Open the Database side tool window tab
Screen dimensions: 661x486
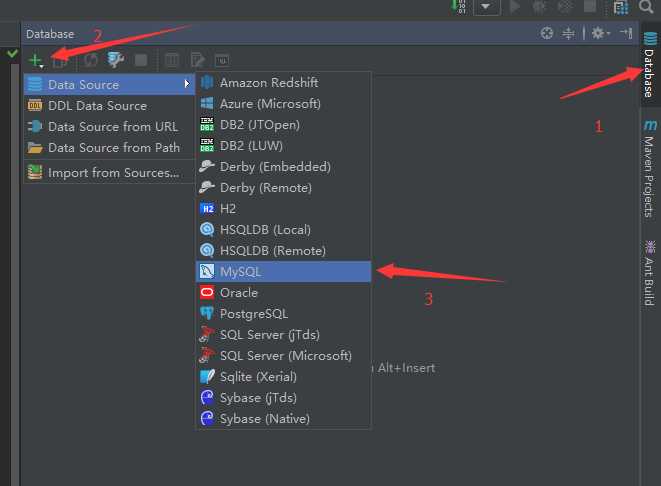[x=650, y=64]
